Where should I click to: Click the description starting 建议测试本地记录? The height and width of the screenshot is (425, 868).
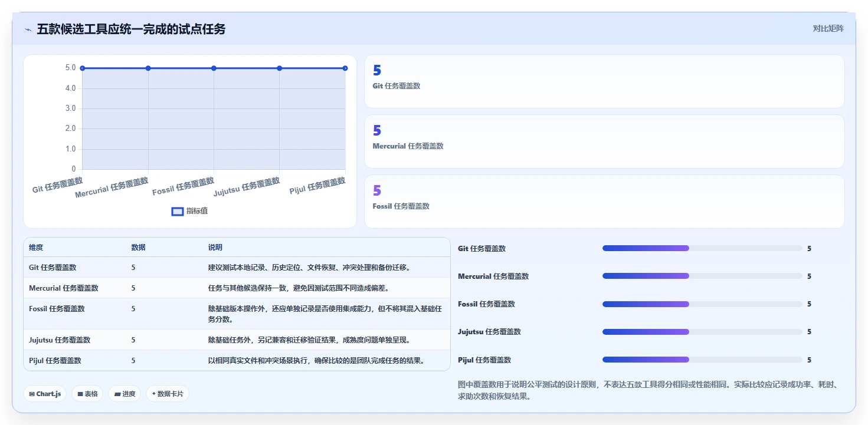pyautogui.click(x=309, y=268)
